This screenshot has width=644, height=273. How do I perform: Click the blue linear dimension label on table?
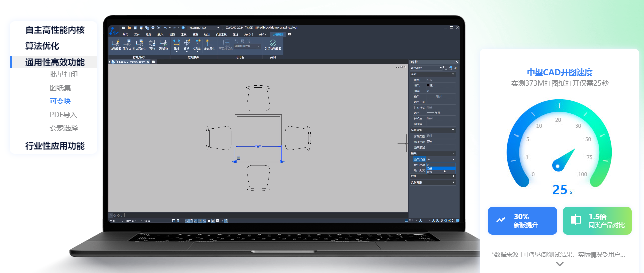click(x=258, y=146)
